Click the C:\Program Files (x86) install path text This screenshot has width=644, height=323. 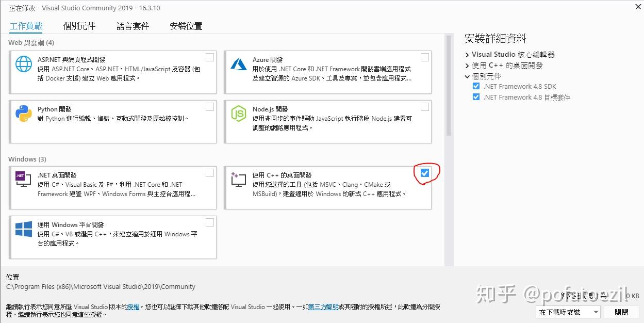[x=101, y=286]
